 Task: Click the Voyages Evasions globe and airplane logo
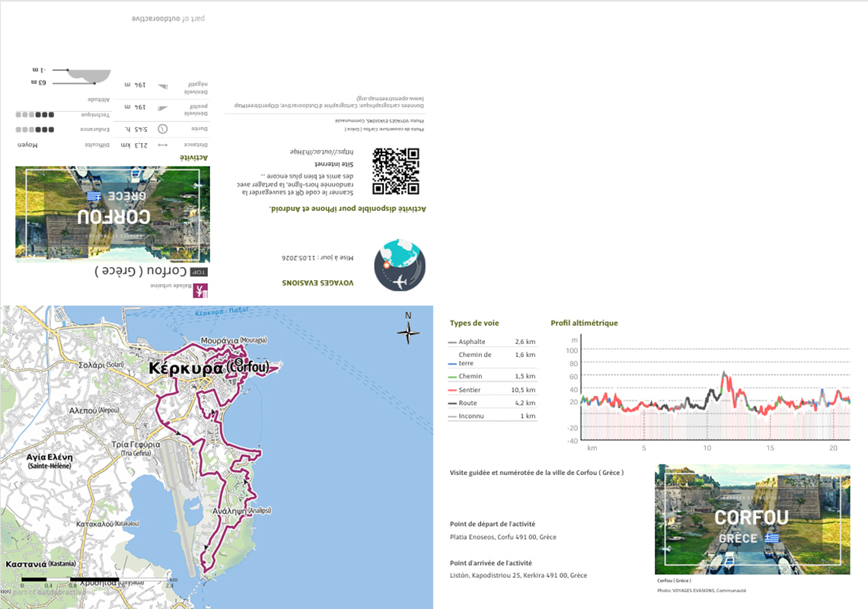(400, 266)
